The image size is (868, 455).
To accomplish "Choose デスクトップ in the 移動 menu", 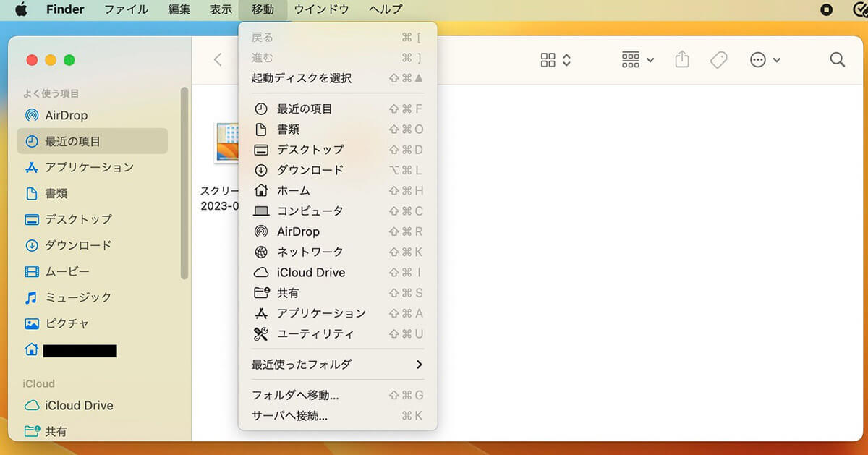I will [337, 150].
